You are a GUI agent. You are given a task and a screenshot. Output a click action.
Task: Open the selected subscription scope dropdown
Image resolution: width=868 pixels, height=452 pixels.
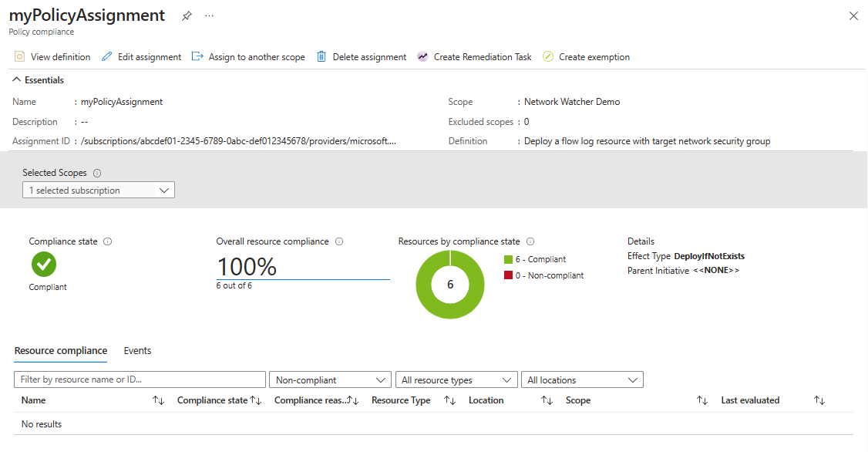tap(99, 191)
